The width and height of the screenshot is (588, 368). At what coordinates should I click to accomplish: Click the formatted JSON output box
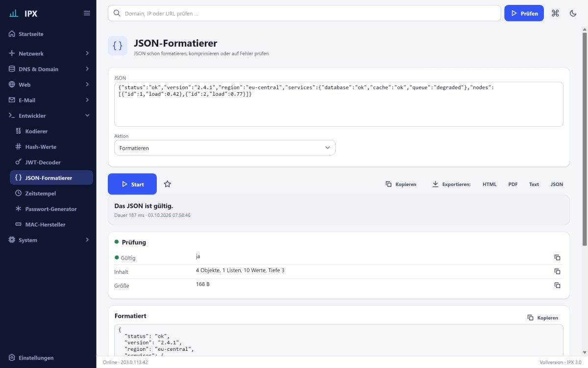(339, 340)
